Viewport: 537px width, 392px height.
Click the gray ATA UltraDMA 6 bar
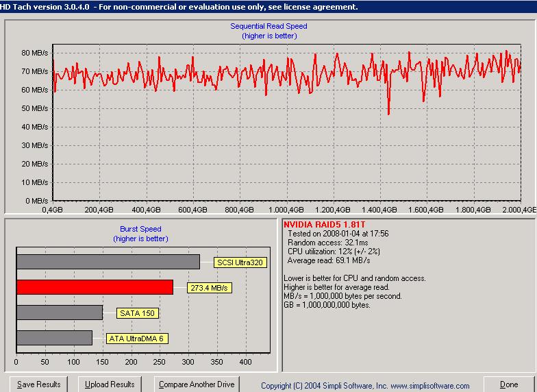[x=55, y=338]
